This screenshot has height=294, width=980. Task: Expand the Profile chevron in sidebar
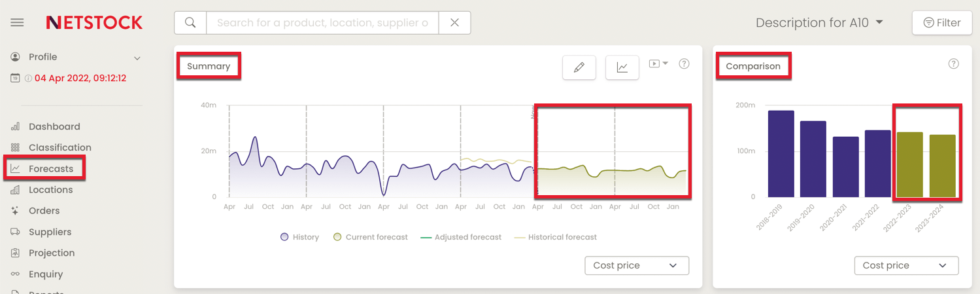[137, 58]
